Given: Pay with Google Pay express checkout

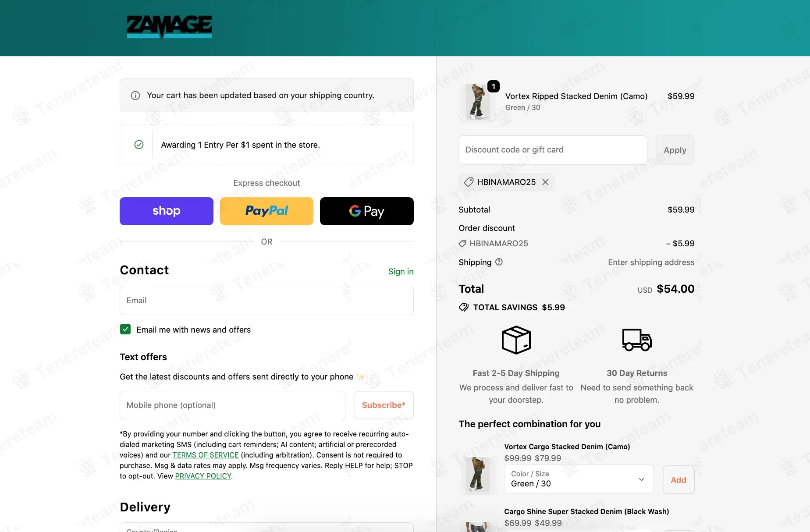Looking at the screenshot, I should (367, 211).
